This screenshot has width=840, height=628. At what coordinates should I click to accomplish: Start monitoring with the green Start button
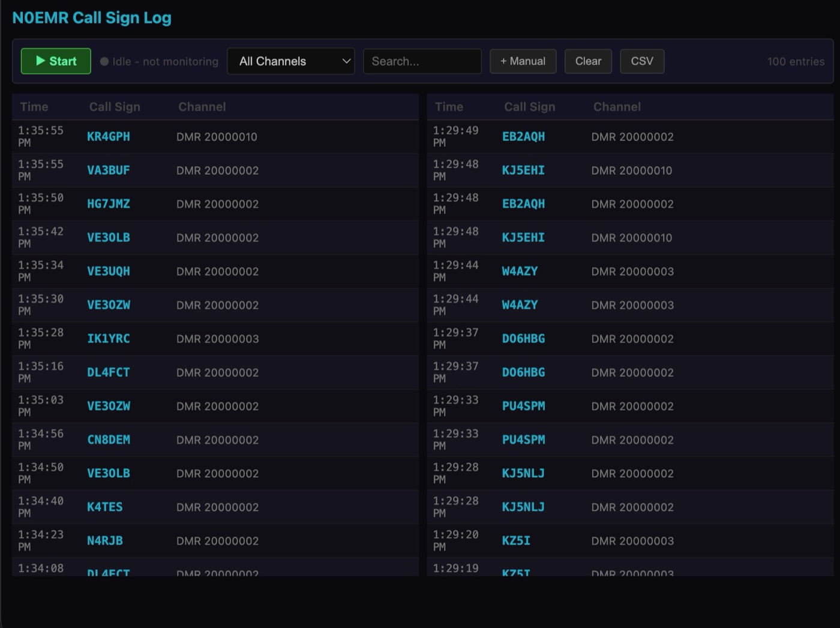56,61
